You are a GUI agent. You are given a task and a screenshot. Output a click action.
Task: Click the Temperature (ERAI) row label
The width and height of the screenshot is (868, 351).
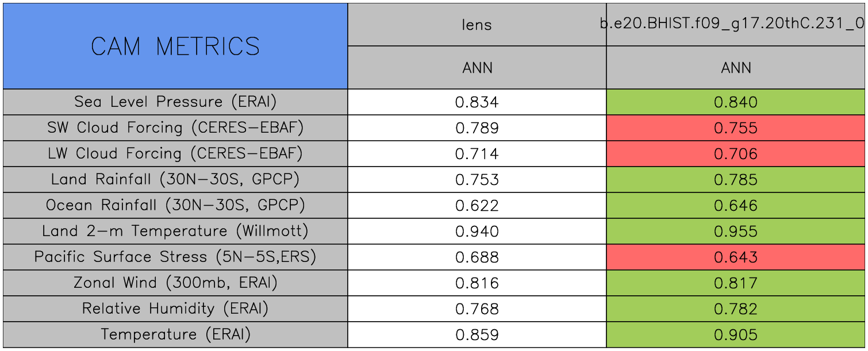pyautogui.click(x=175, y=335)
